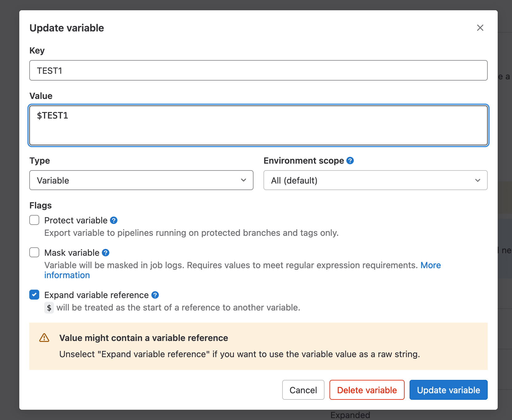Focus the Value textarea containing $TEST1

[258, 125]
